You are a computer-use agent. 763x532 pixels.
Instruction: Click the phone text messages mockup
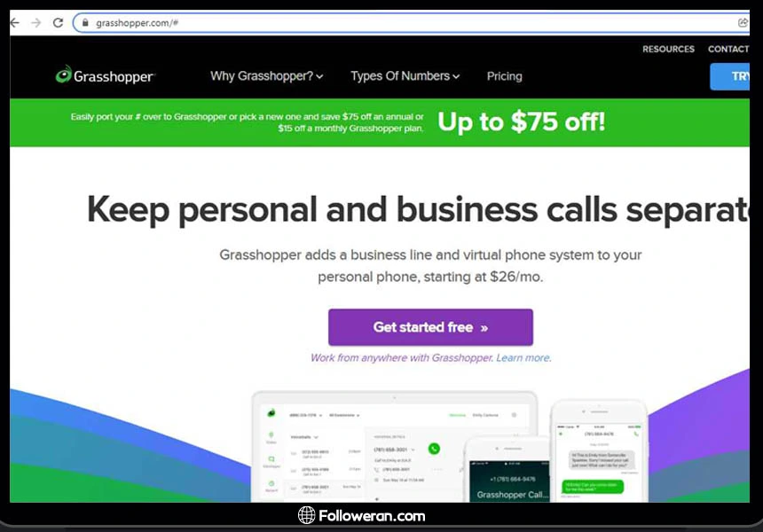click(x=599, y=450)
